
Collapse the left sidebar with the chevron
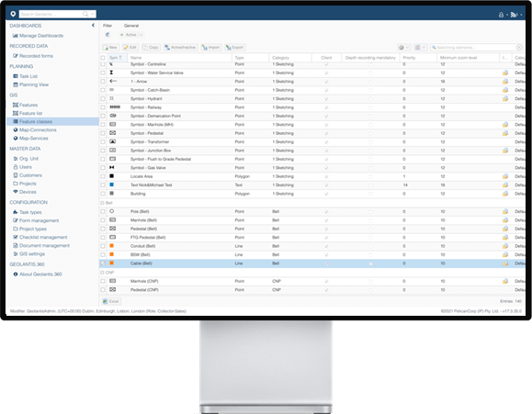(93, 26)
